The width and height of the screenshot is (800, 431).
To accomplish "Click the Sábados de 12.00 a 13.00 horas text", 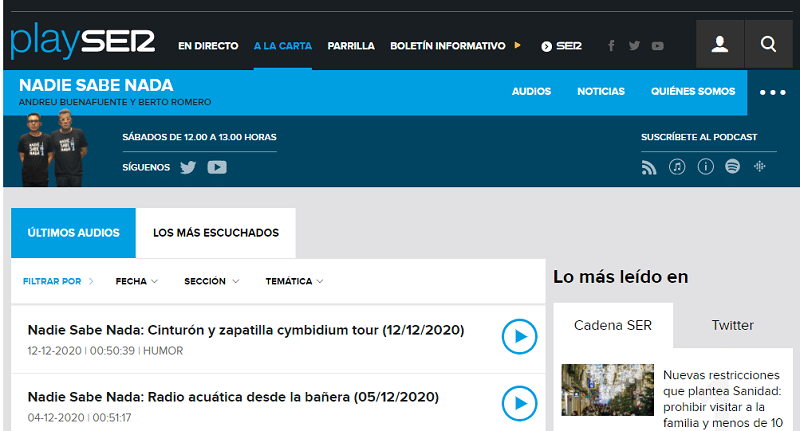I will tap(199, 137).
